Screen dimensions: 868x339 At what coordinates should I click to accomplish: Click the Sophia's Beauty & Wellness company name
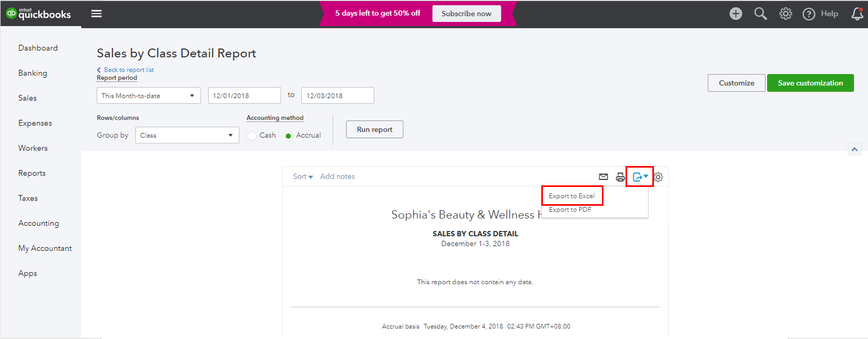click(466, 215)
